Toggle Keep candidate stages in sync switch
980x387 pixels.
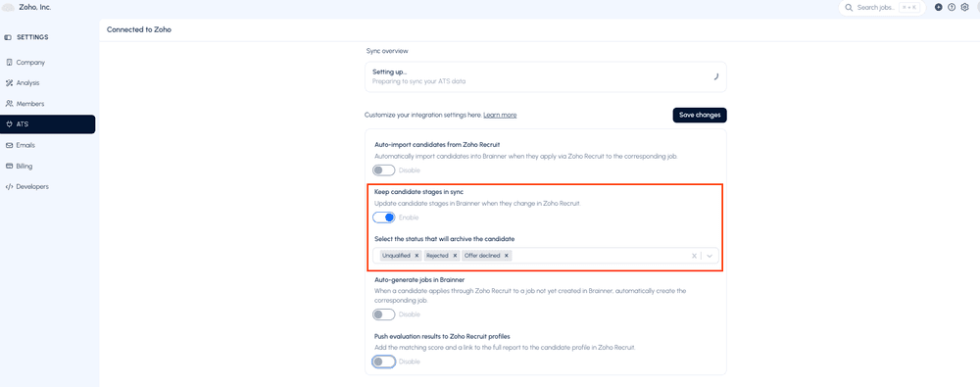pos(384,218)
